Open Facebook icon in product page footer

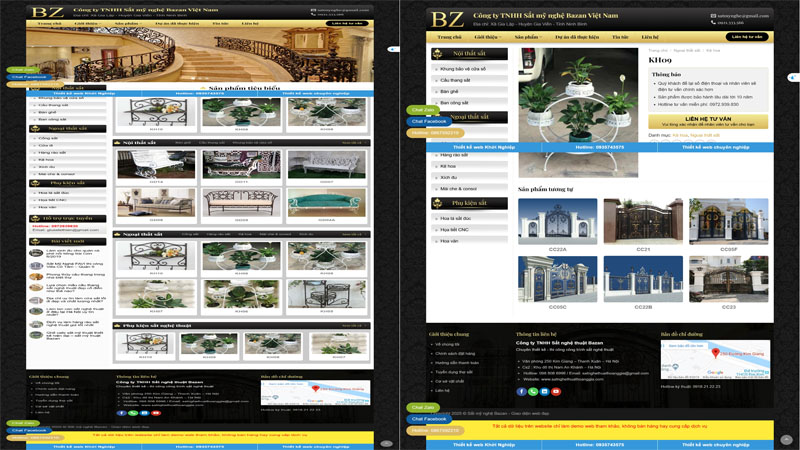tap(521, 391)
